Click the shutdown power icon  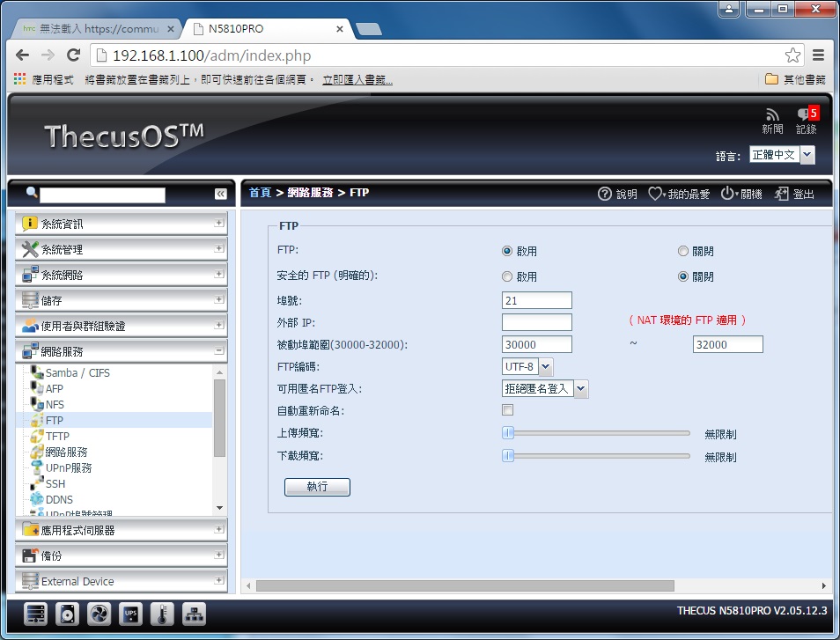pyautogui.click(x=726, y=194)
